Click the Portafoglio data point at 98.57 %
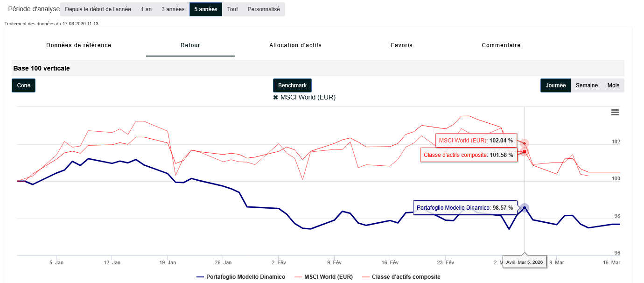 (x=525, y=208)
